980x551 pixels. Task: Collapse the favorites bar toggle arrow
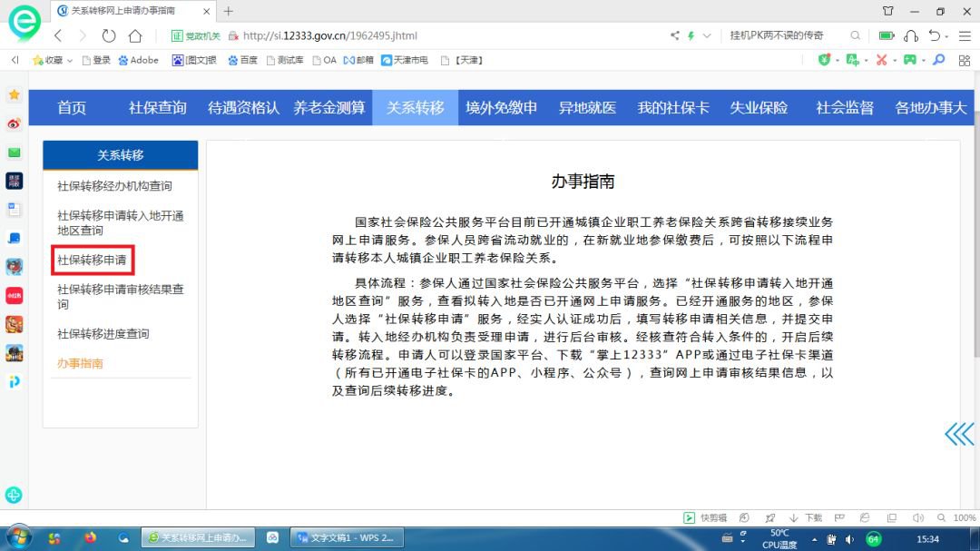click(x=15, y=60)
